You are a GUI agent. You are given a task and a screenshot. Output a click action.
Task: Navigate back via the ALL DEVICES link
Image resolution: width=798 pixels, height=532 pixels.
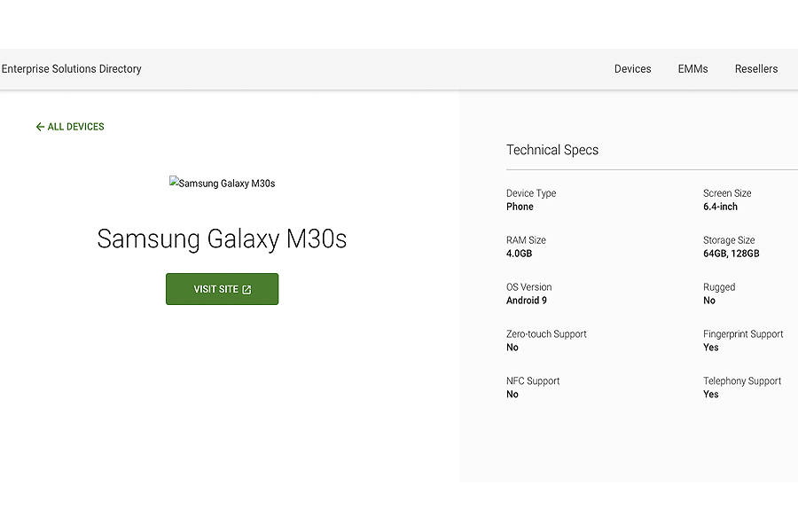tap(75, 127)
